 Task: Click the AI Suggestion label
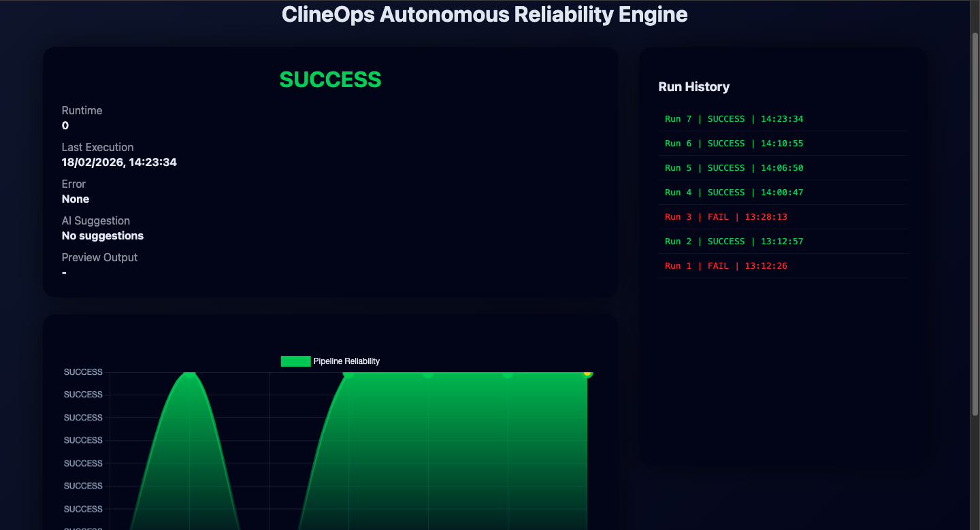pos(96,220)
